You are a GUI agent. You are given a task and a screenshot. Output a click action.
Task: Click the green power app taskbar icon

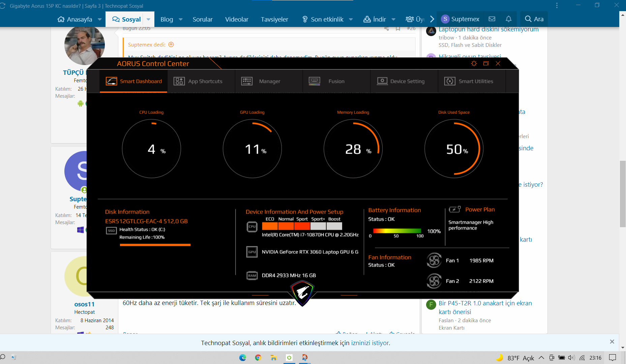click(x=289, y=358)
